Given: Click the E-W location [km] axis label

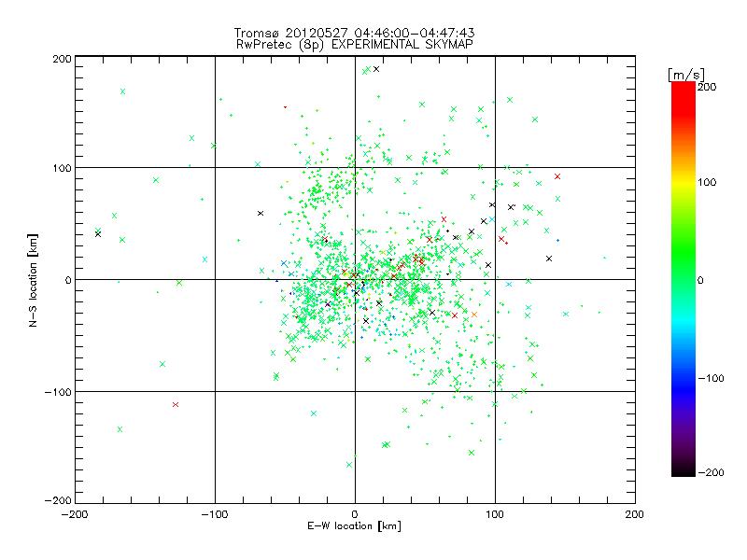Looking at the screenshot, I should (354, 525).
